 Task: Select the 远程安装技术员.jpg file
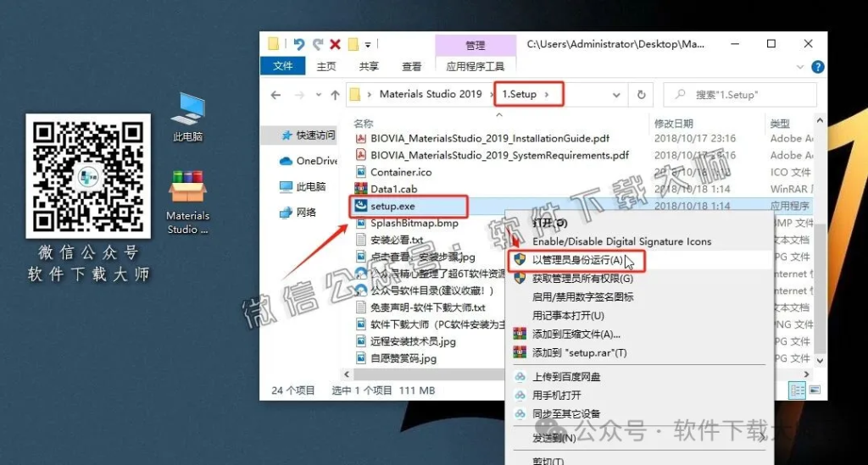pos(413,341)
